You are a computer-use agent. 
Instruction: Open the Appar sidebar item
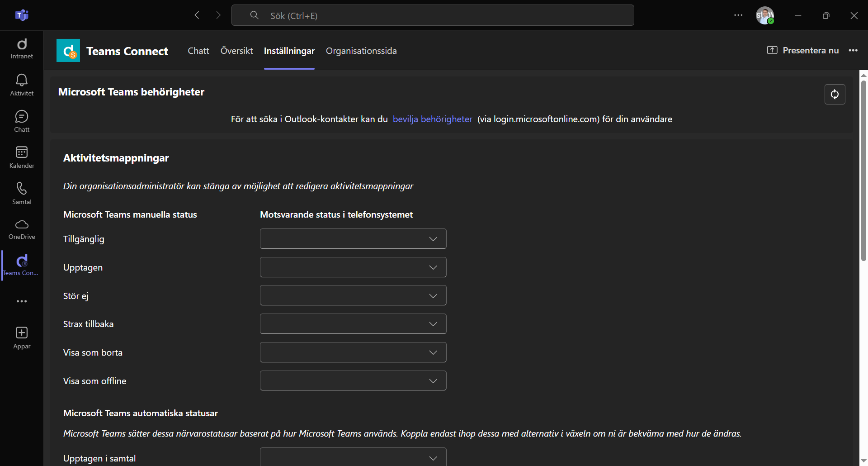coord(21,337)
